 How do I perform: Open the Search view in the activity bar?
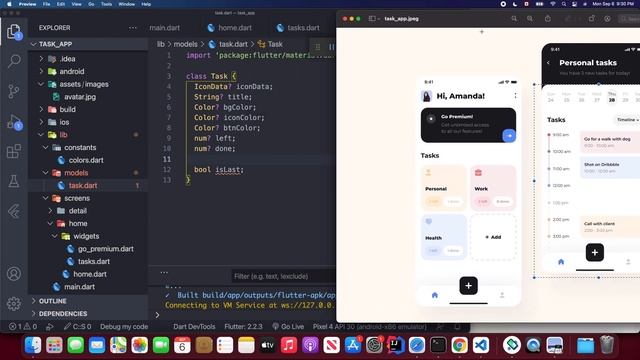point(13,61)
